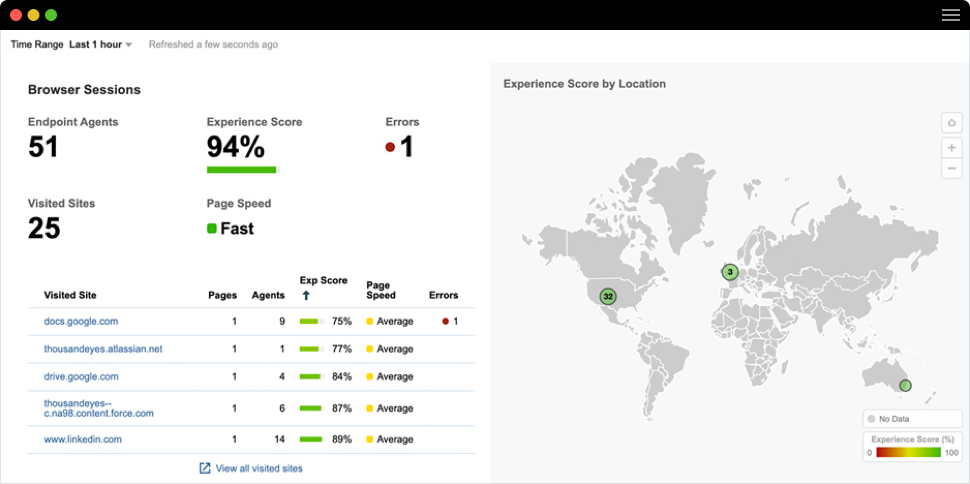This screenshot has height=484, width=970.
Task: Click the Visited Site column header
Action: tap(70, 295)
